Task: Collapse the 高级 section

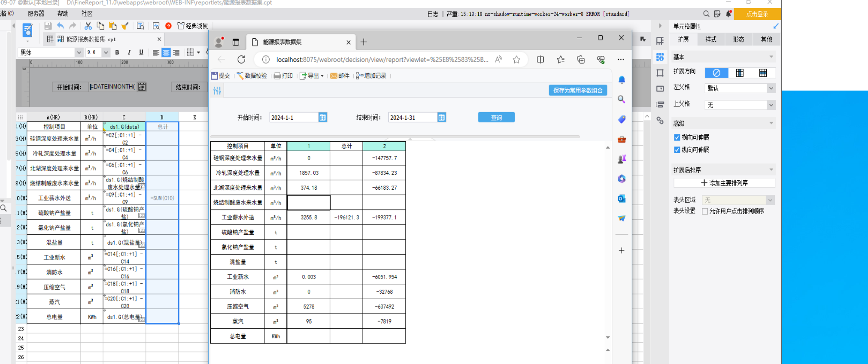Action: pos(771,123)
